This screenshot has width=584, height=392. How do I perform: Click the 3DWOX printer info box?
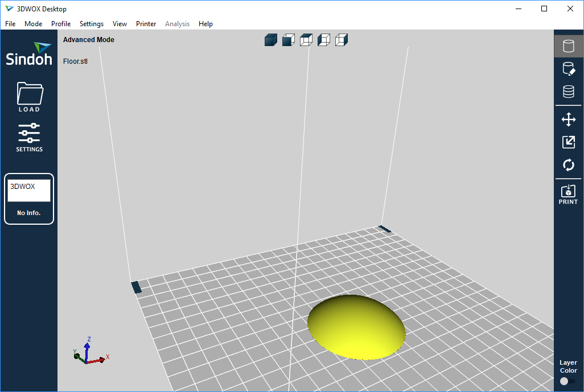tap(29, 199)
